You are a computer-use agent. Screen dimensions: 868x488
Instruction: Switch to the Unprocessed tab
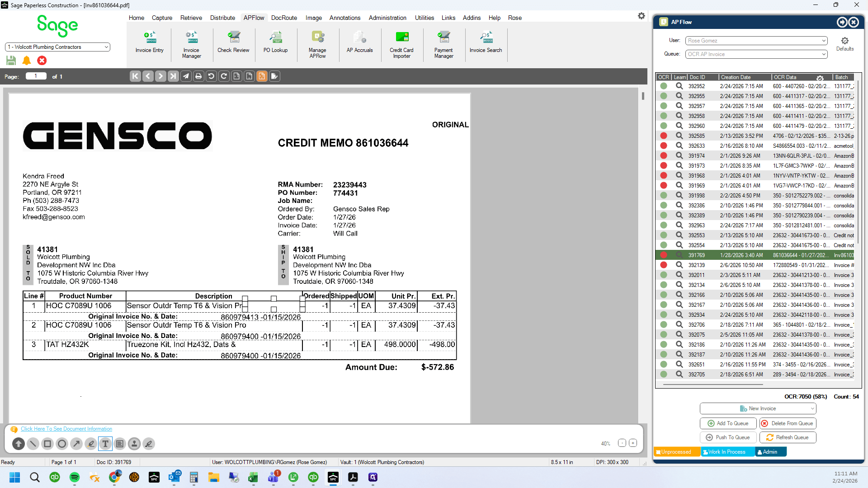pyautogui.click(x=677, y=452)
